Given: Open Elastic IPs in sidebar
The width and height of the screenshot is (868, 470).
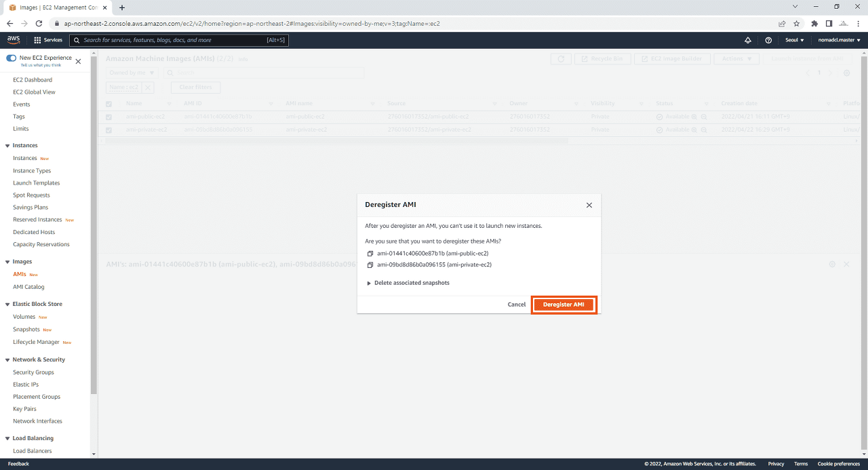Looking at the screenshot, I should coord(26,385).
